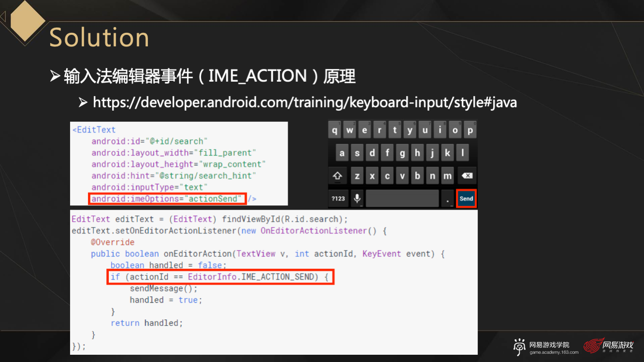Toggle the shift arrow key

click(337, 176)
